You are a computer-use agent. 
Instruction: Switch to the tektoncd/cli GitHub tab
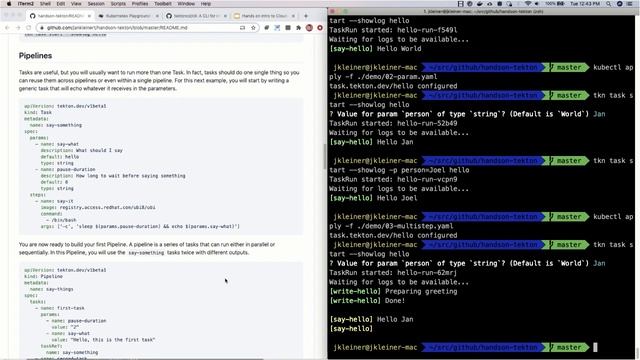196,16
